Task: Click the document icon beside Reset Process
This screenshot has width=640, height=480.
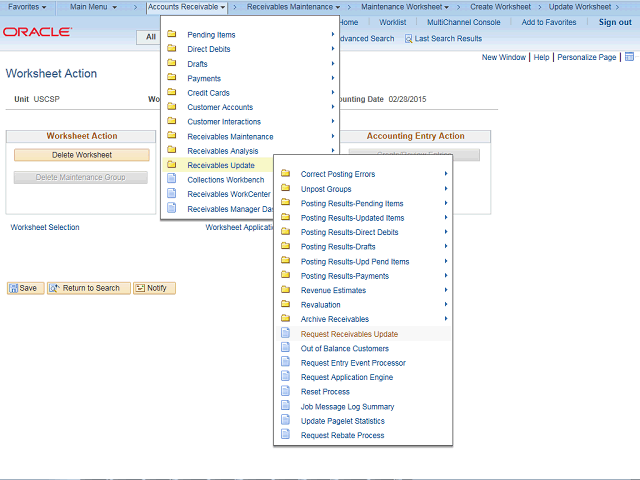Action: point(285,392)
